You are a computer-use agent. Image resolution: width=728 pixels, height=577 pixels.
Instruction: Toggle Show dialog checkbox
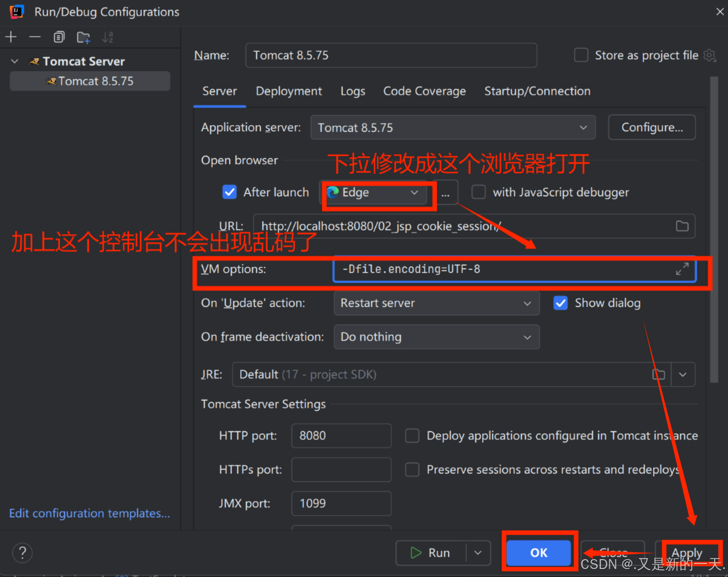[560, 303]
